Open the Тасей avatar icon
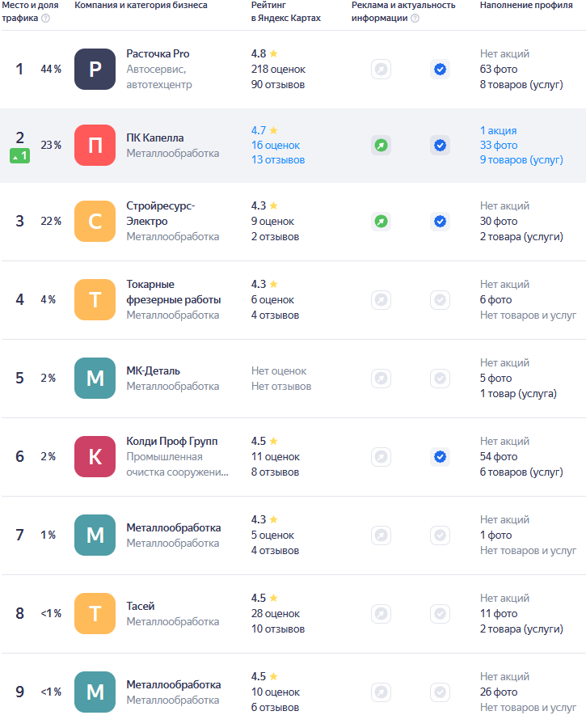 [x=95, y=614]
